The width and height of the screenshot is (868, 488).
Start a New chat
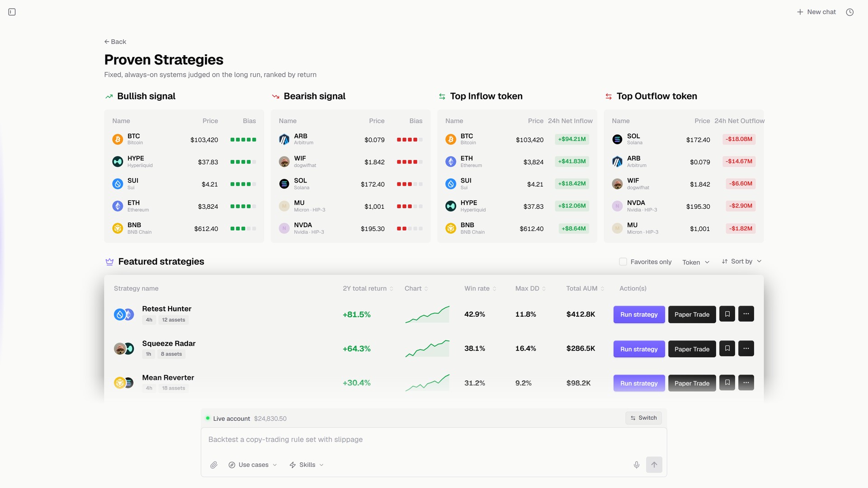[x=816, y=12]
